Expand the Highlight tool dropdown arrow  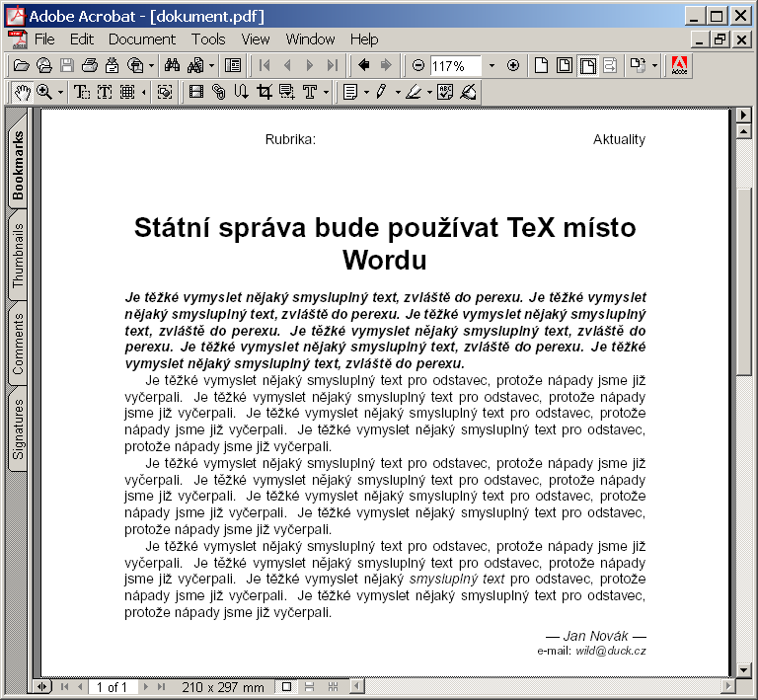tap(429, 93)
